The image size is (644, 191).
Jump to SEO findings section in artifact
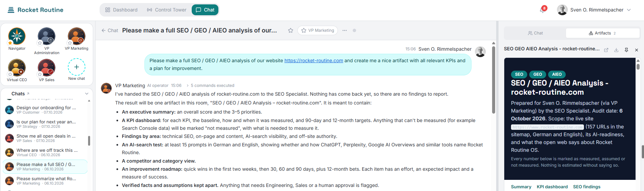(x=587, y=187)
